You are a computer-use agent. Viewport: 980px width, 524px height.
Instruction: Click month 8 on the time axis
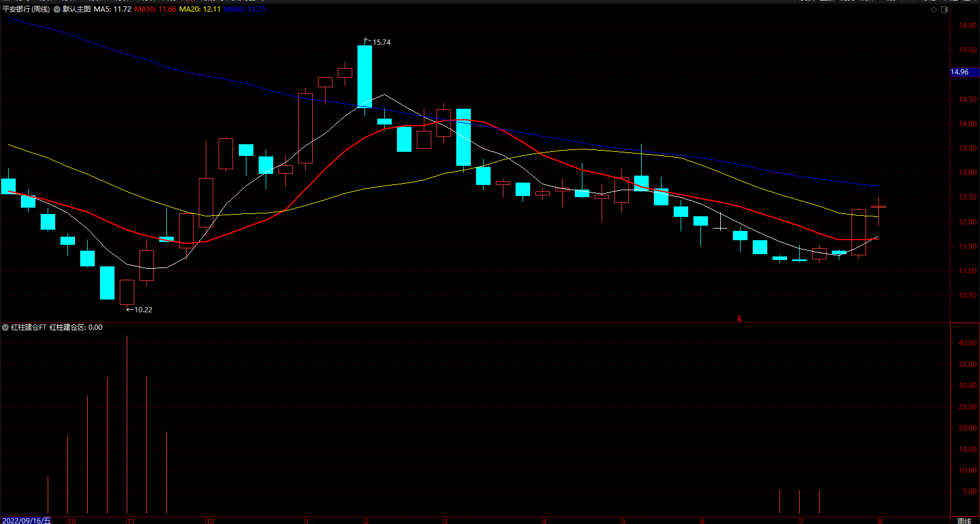(880, 521)
